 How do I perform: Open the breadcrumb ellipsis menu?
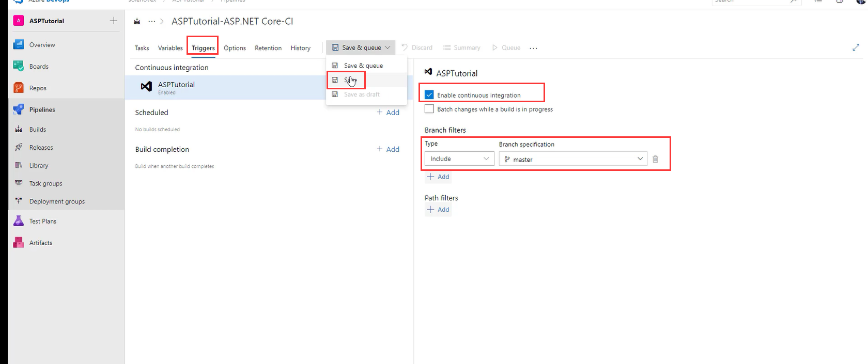151,21
